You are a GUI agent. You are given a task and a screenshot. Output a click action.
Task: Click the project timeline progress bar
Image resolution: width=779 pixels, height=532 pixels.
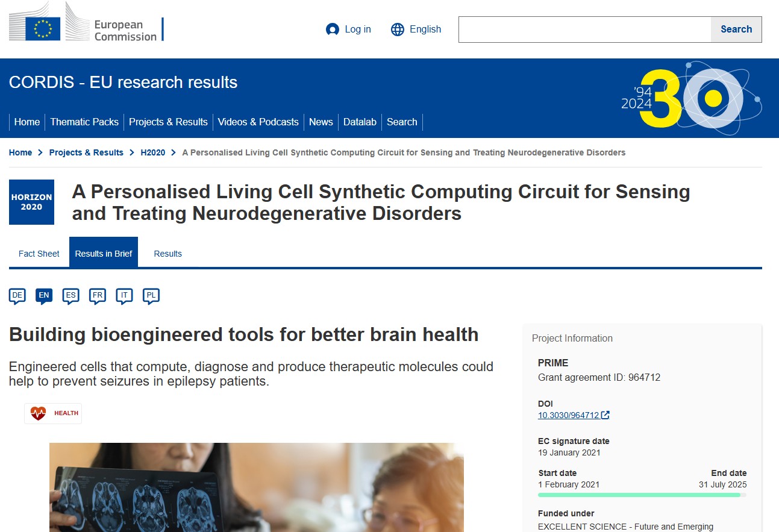(642, 495)
